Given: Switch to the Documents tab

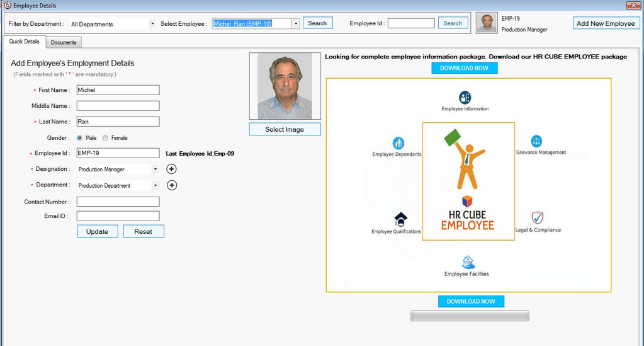Looking at the screenshot, I should (x=64, y=42).
